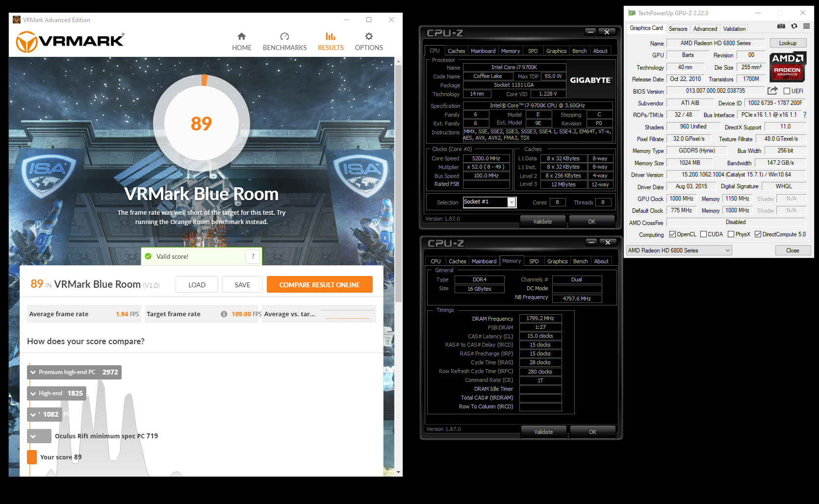Open the question mark help beside Valid score
The image size is (819, 504).
click(x=253, y=256)
